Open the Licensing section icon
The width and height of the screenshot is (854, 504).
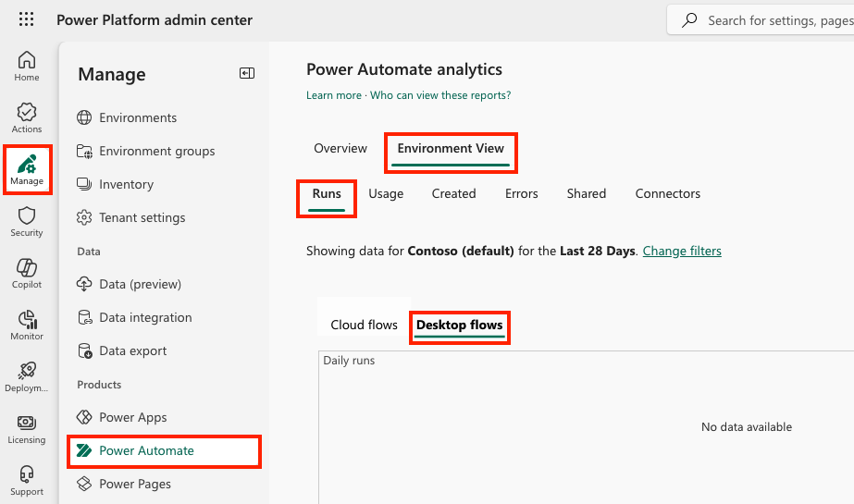pos(27,428)
